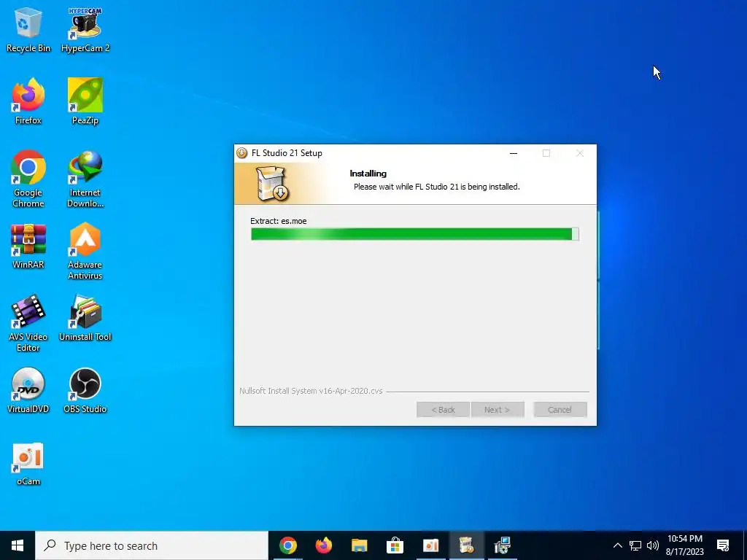747x560 pixels.
Task: Select the Uninstall Tool desktop shortcut
Action: click(x=85, y=318)
